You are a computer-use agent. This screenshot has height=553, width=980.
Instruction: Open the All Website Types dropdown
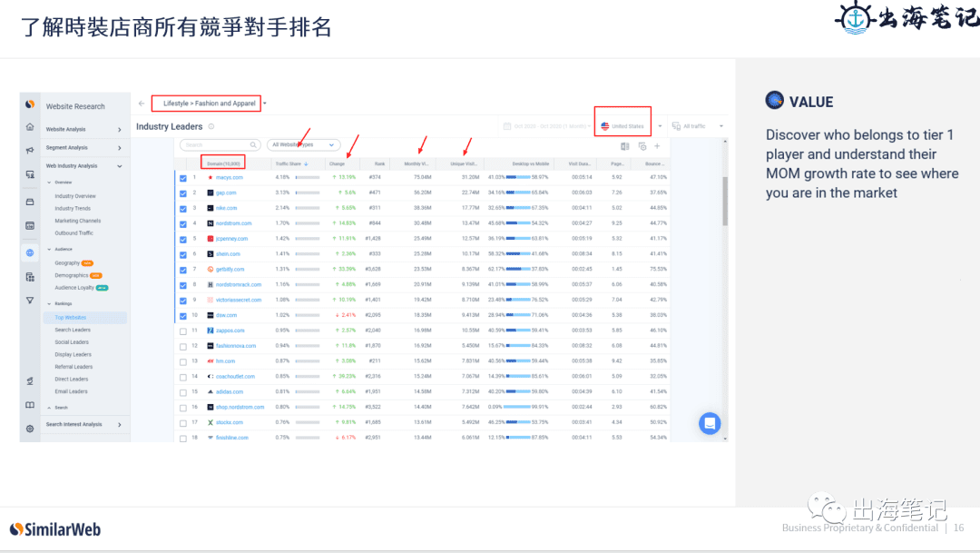point(304,144)
